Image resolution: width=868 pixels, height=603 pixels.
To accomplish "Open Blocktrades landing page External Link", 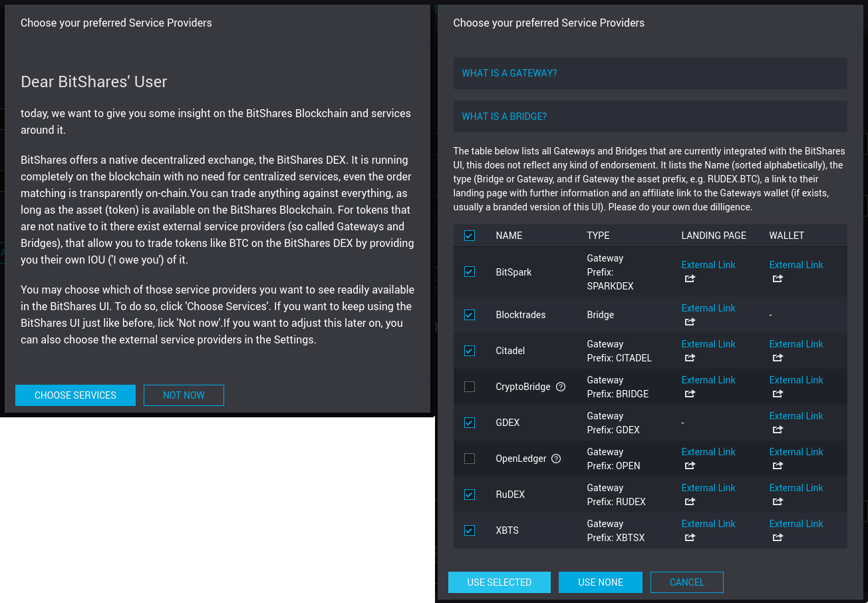I will (708, 308).
